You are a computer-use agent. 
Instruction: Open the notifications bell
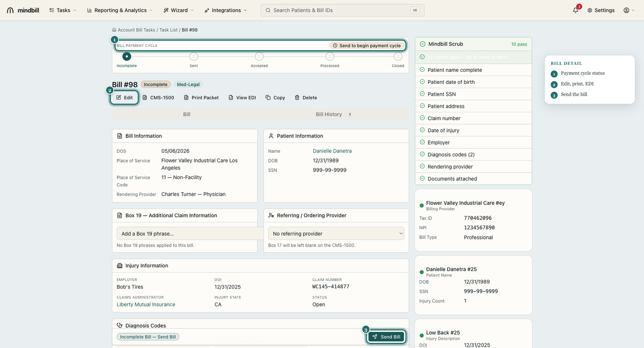click(575, 10)
